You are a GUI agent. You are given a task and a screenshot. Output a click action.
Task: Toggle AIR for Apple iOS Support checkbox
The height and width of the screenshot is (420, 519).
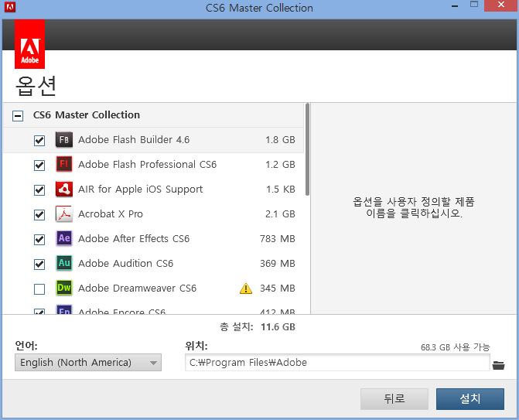(x=39, y=190)
